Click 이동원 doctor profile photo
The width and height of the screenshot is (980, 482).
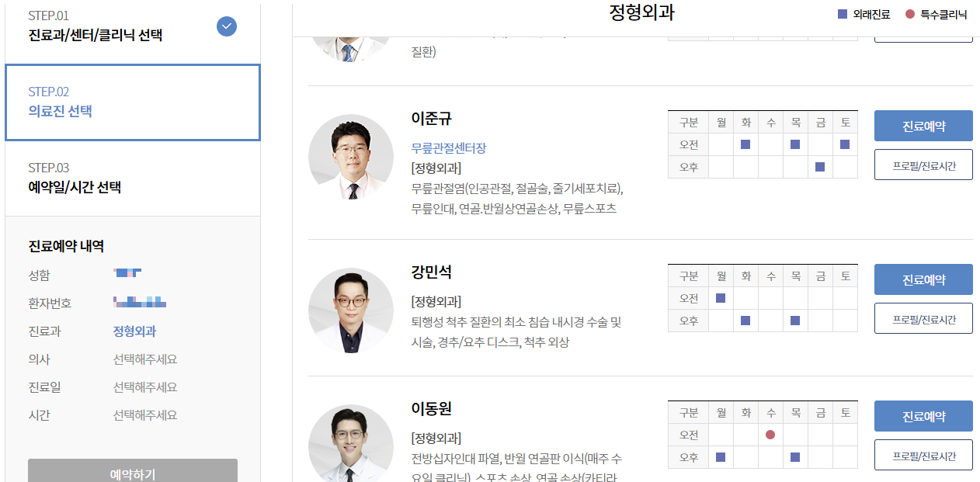click(x=351, y=443)
